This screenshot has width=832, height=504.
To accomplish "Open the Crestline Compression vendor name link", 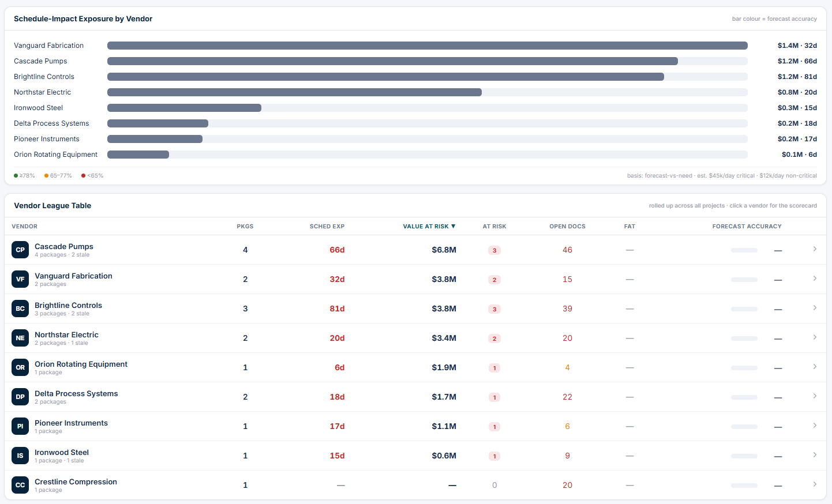I will (x=76, y=482).
